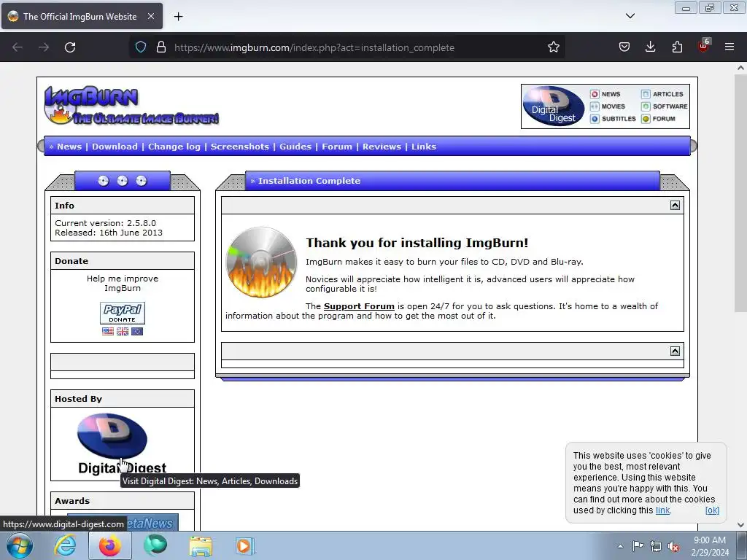
Task: Click the PayPal Donate button
Action: click(x=123, y=313)
